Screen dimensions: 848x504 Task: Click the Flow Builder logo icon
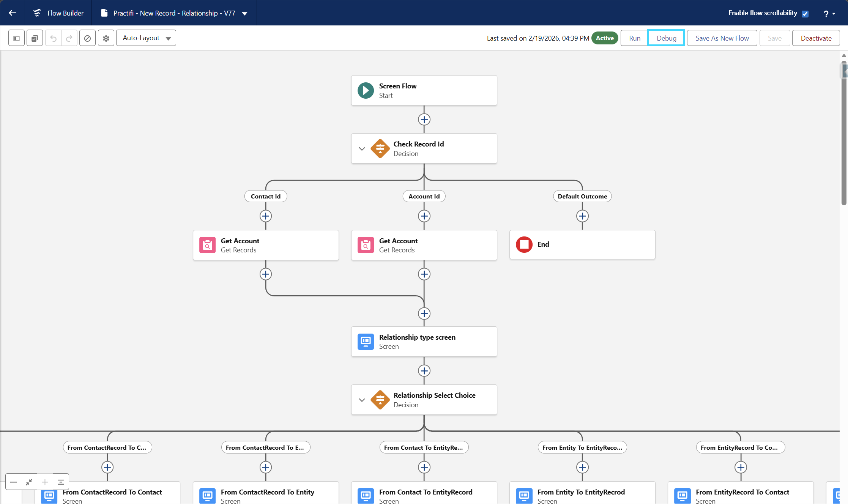(x=37, y=13)
